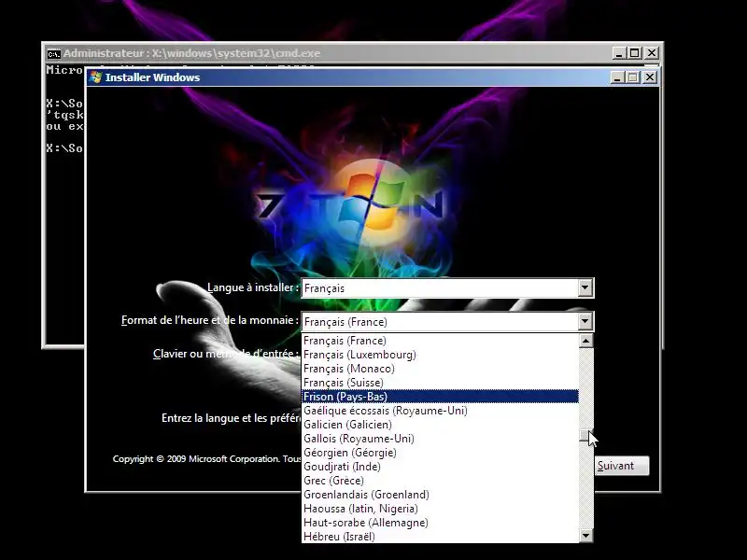Image resolution: width=747 pixels, height=560 pixels.
Task: Select Géorgien (Géorgie) option
Action: [440, 453]
